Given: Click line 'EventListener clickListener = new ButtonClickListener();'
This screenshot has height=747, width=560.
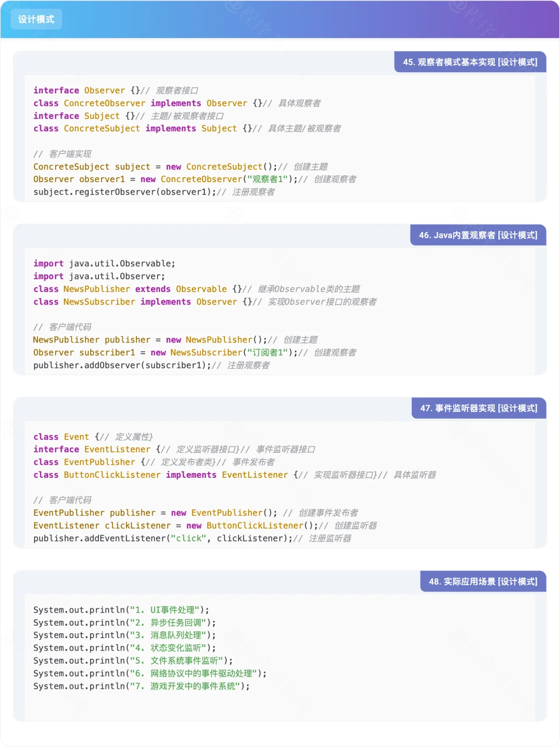Looking at the screenshot, I should [205, 525].
